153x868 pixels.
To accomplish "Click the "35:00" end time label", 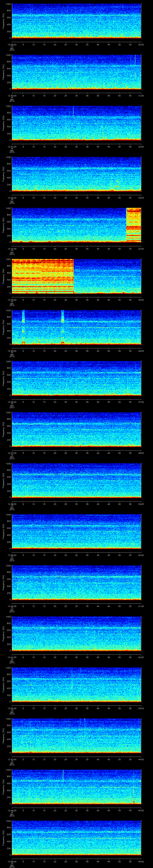I will coord(141,300).
